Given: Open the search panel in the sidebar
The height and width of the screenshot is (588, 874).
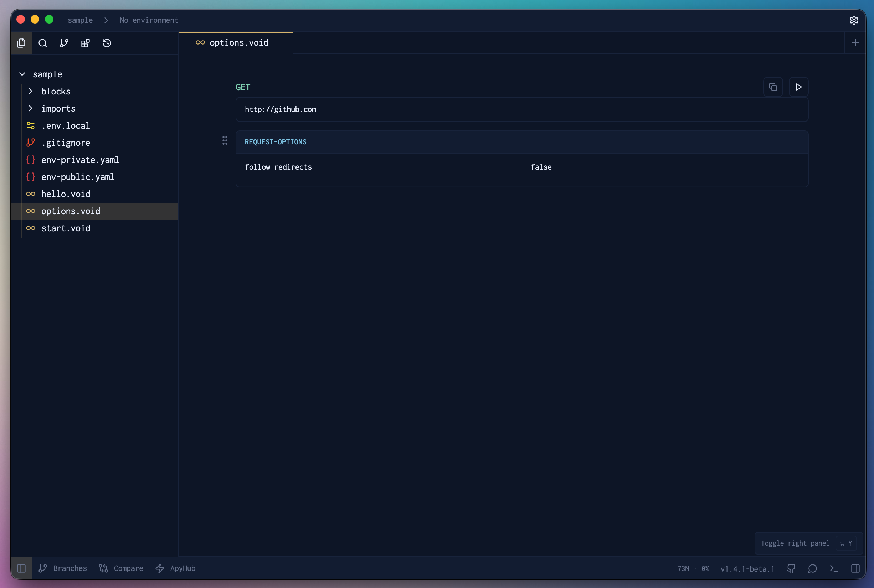Looking at the screenshot, I should coord(43,43).
